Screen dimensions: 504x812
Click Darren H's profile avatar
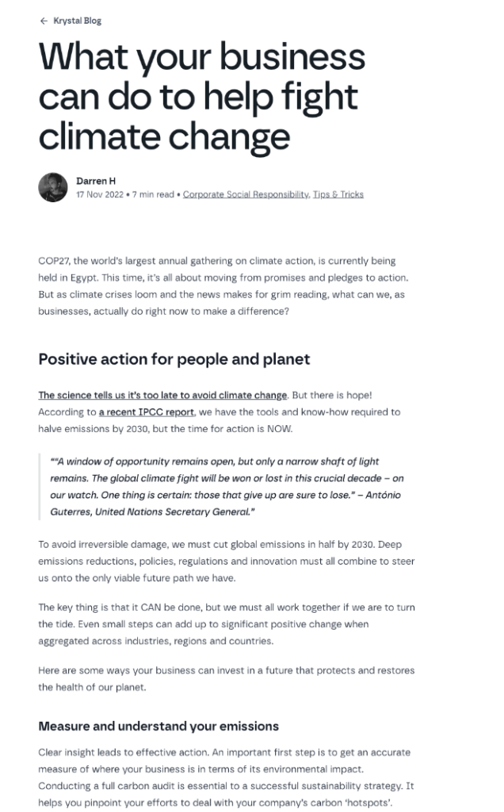pos(53,187)
